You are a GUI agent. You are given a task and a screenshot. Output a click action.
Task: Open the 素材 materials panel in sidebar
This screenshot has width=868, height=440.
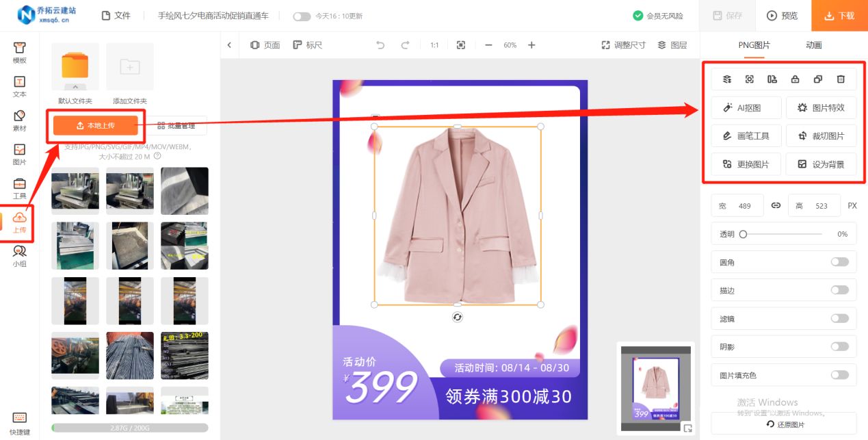(x=19, y=120)
